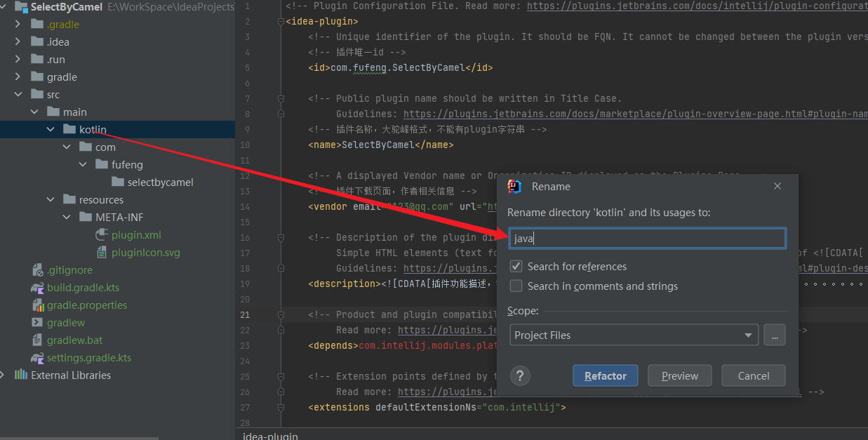The width and height of the screenshot is (868, 440).
Task: Open the plugin configuration docs link on line 1
Action: (697, 6)
